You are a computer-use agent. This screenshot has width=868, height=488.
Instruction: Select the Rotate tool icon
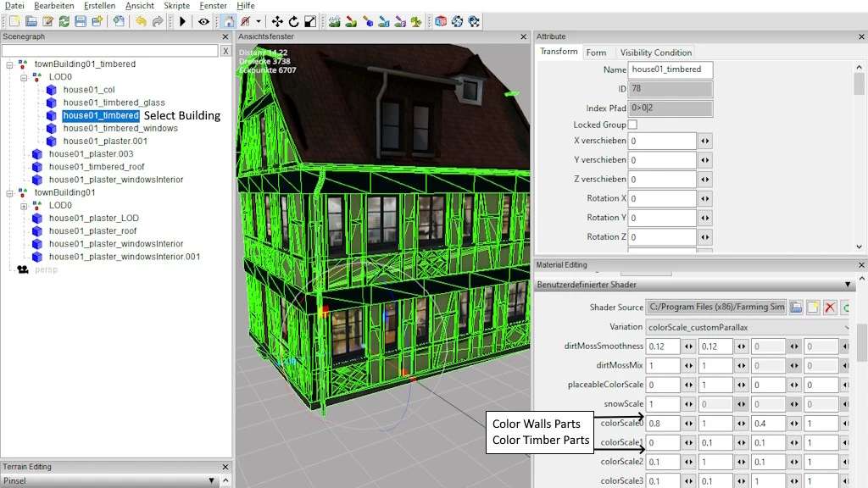click(294, 21)
